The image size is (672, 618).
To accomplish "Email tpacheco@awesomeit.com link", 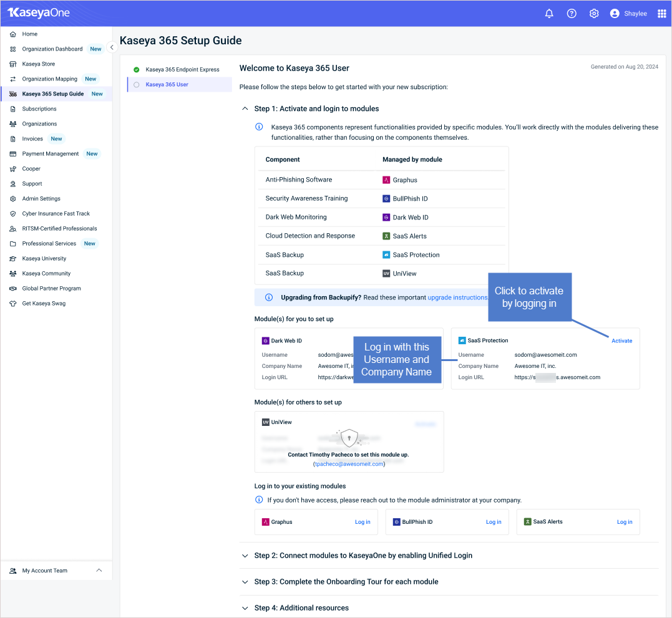I will pos(349,464).
